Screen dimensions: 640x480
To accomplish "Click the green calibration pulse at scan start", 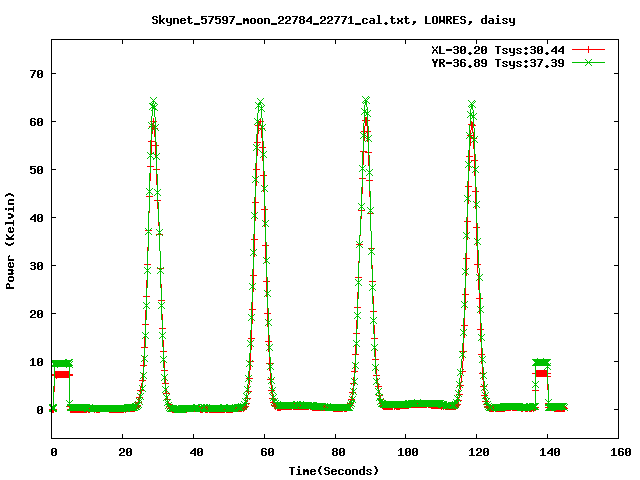I will pos(61,363).
